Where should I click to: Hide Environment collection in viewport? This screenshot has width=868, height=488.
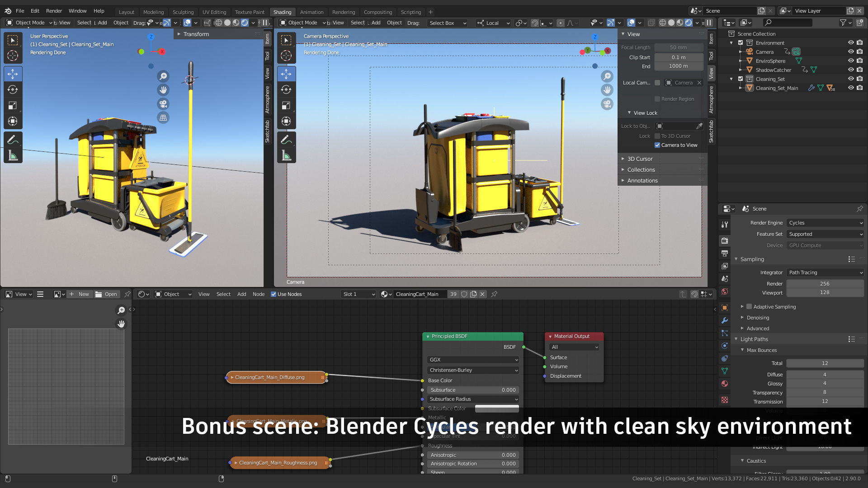(850, 42)
